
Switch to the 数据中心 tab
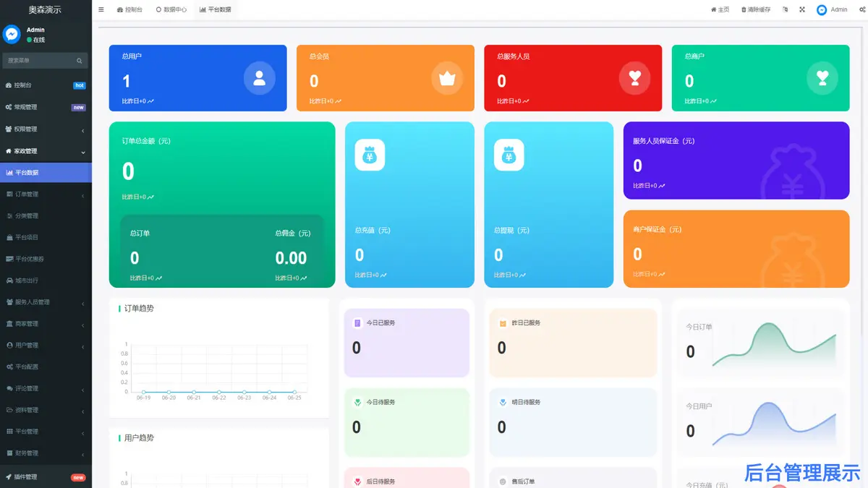pos(171,10)
